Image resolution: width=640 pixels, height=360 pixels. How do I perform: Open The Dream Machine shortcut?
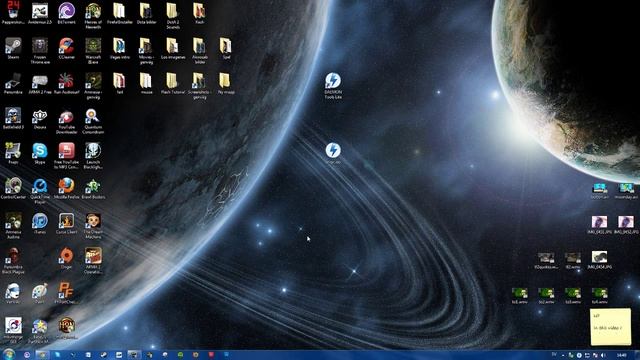[93, 226]
